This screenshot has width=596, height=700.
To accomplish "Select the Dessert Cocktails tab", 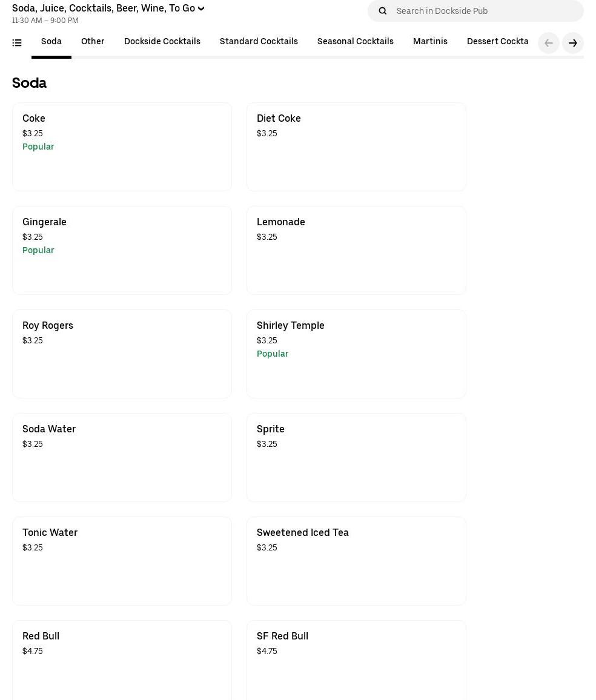I will click(497, 42).
